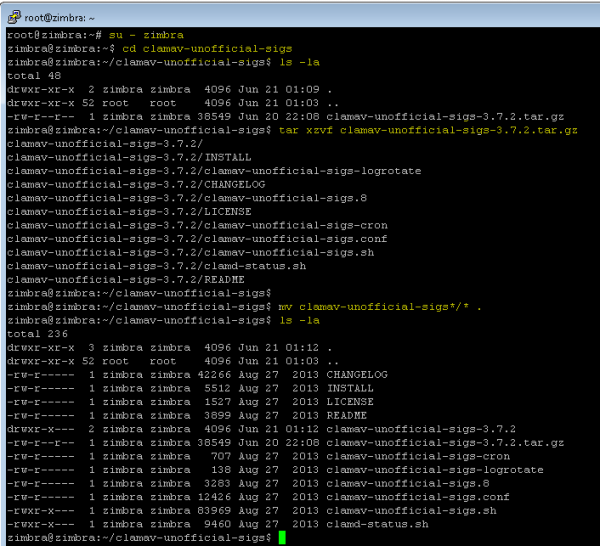Click the 'tar xzvf' command text
600x546 pixels.
(428, 130)
